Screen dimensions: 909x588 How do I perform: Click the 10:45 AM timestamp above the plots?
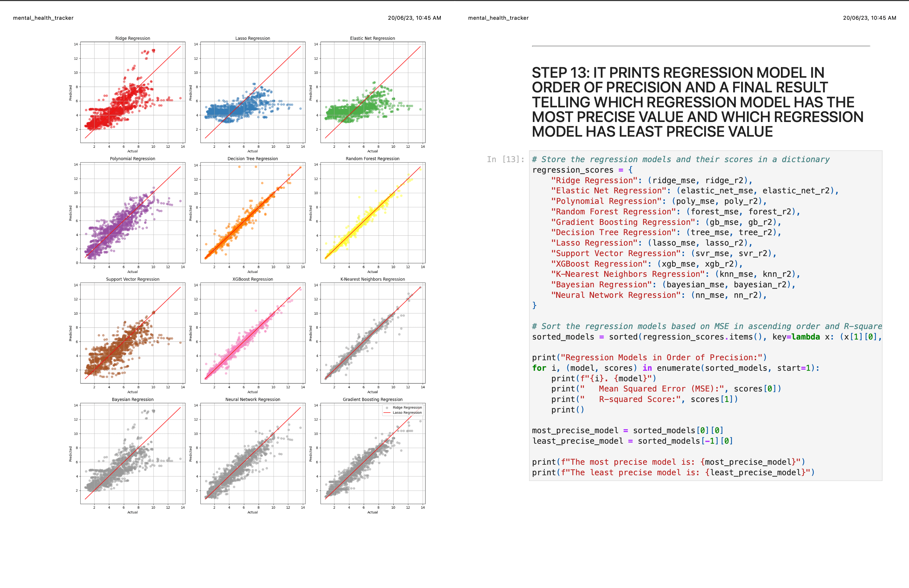(414, 18)
